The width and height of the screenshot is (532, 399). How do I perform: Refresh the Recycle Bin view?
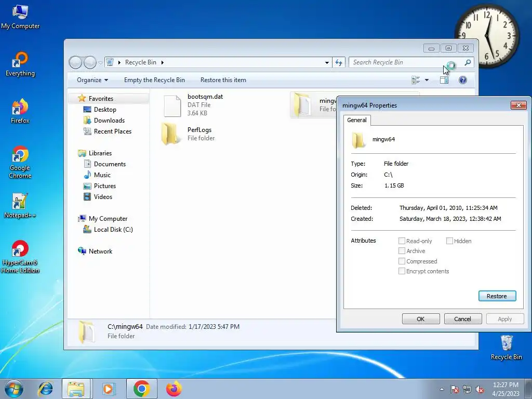point(339,62)
